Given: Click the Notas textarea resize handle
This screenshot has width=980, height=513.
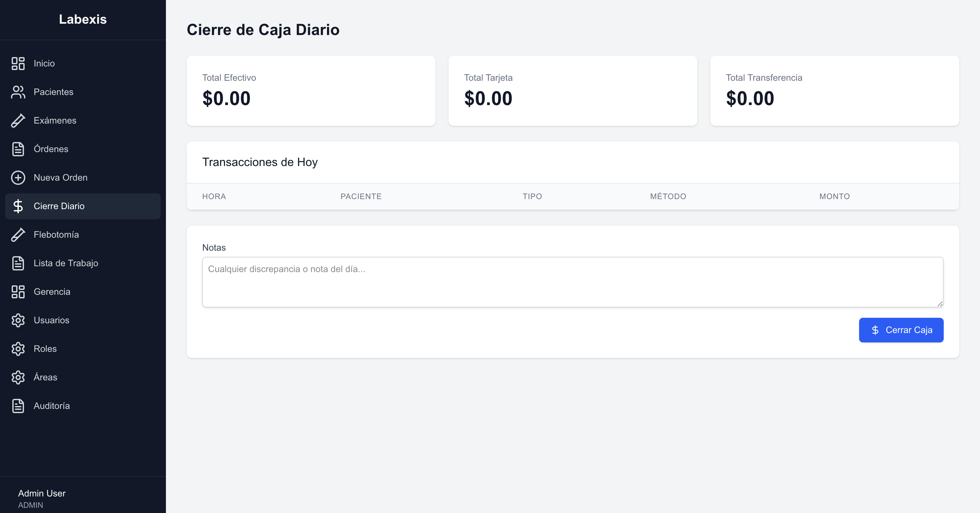Looking at the screenshot, I should tap(940, 303).
